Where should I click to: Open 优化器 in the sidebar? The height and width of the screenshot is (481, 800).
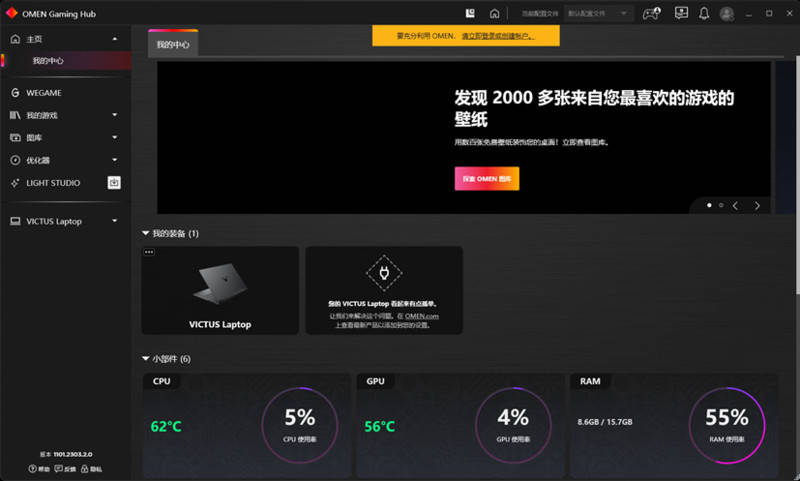38,160
